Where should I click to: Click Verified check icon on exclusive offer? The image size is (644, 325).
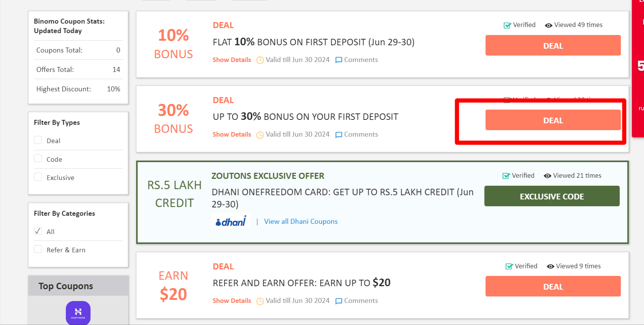pos(506,176)
